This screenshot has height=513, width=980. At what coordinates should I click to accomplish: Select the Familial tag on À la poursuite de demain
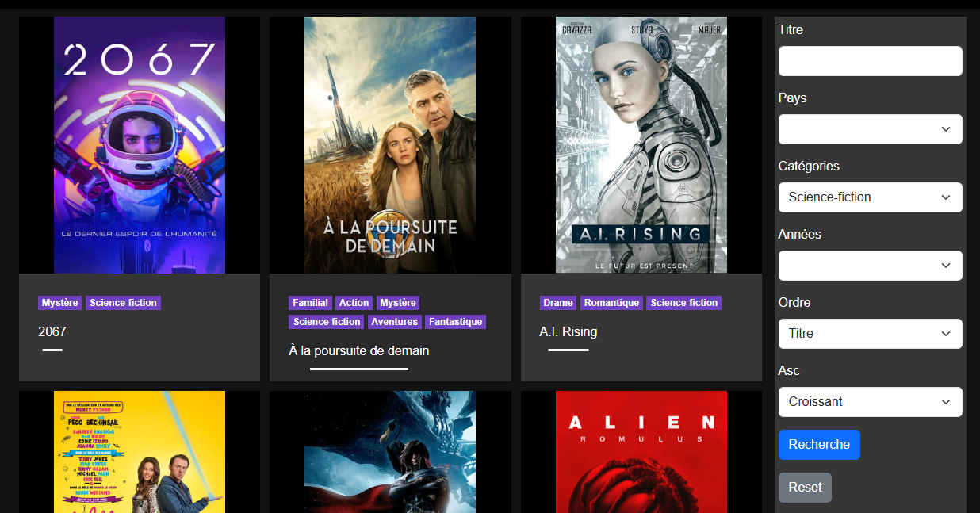click(x=310, y=303)
